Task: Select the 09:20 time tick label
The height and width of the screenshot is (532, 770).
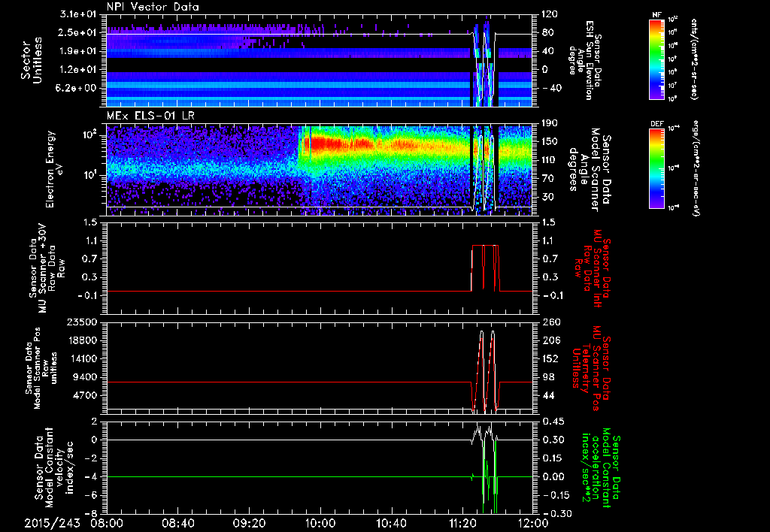Action: pyautogui.click(x=250, y=523)
